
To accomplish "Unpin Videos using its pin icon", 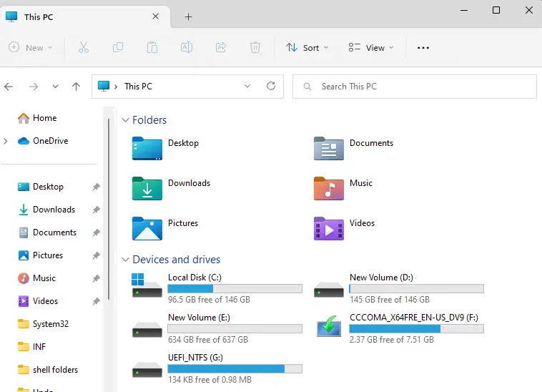I will click(x=96, y=301).
